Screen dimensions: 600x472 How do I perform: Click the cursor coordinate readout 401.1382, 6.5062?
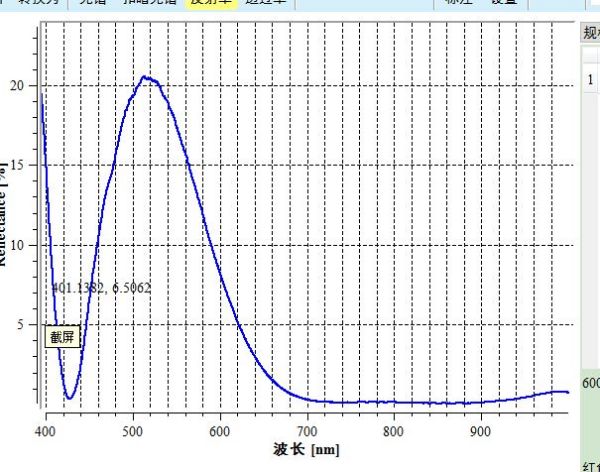(x=101, y=288)
